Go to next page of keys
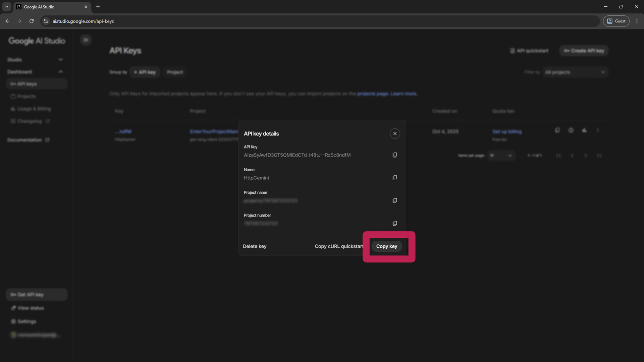This screenshot has width=644, height=362. pyautogui.click(x=586, y=156)
